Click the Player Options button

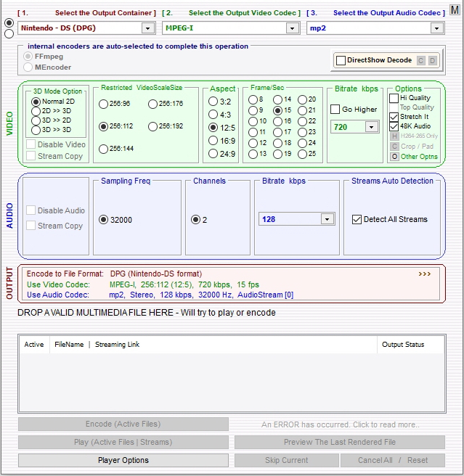coord(123,460)
